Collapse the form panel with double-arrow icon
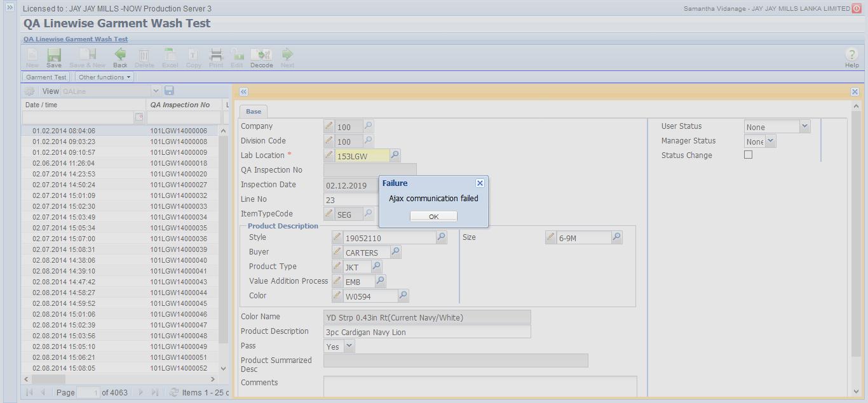The width and height of the screenshot is (868, 403). tap(243, 92)
